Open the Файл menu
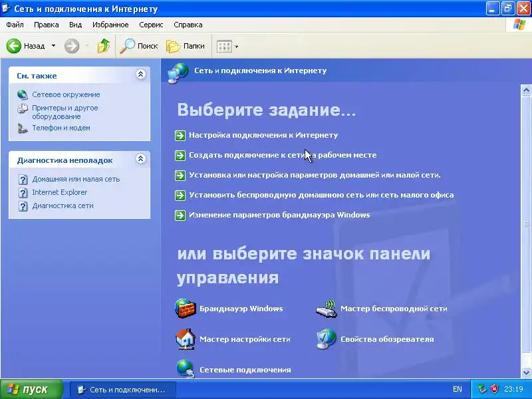The image size is (532, 399). click(15, 25)
